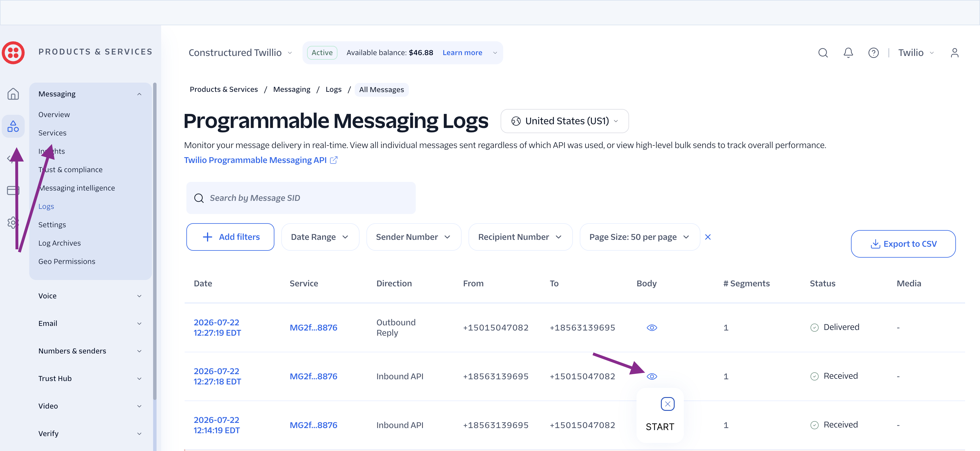The image size is (980, 451).
Task: Open Twilio Programmable Messaging API link
Action: [255, 160]
